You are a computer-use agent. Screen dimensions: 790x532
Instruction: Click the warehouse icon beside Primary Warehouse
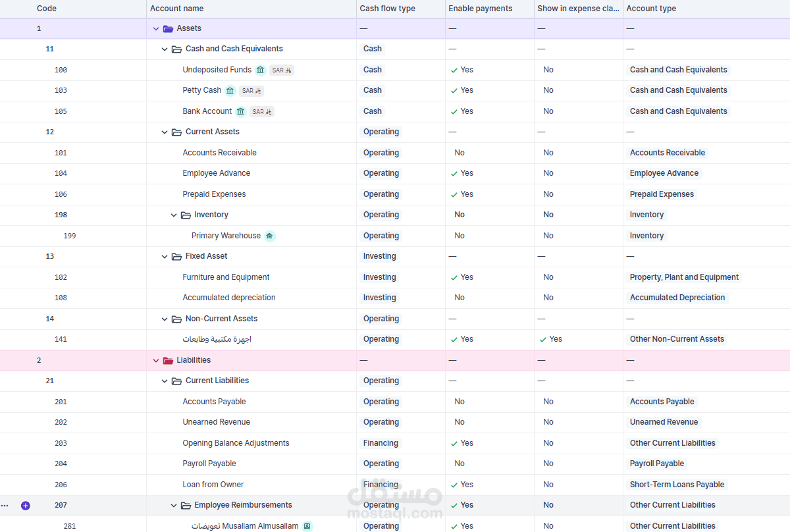pyautogui.click(x=270, y=236)
